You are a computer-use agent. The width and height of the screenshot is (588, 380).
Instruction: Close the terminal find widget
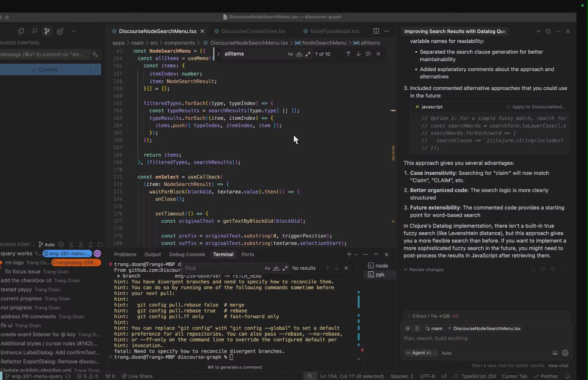pos(346,268)
